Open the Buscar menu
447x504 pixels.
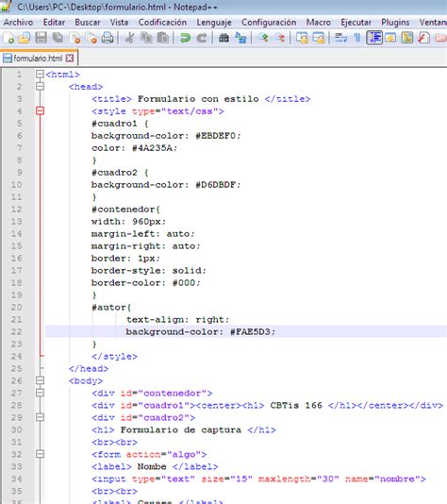point(88,22)
